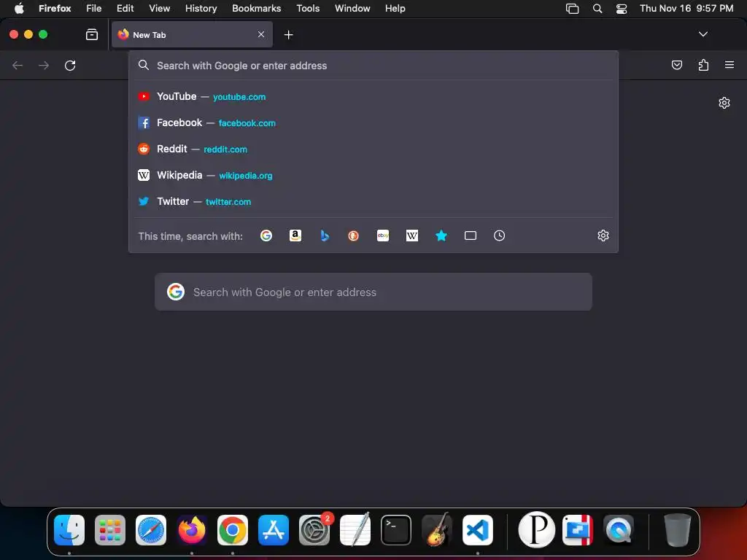Open search settings gear in URL dropdown
747x560 pixels.
[x=603, y=236]
